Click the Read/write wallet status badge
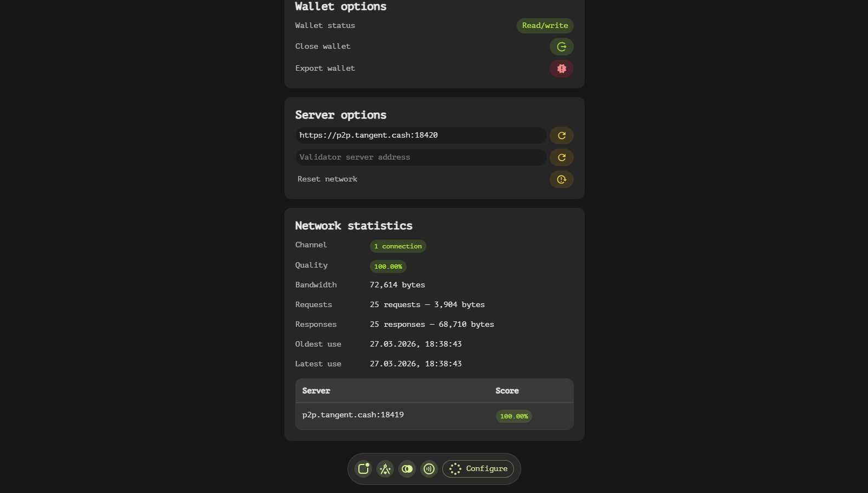The height and width of the screenshot is (493, 868). click(545, 26)
